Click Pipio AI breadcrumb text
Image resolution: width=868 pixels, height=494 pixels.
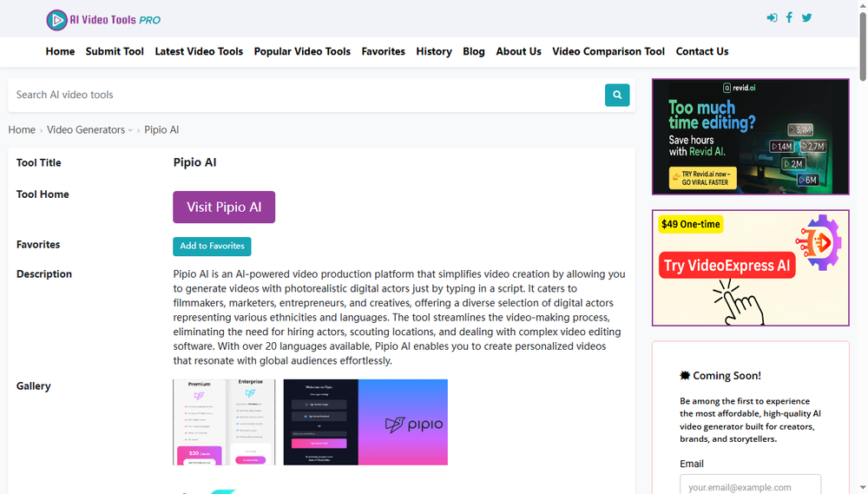coord(161,129)
